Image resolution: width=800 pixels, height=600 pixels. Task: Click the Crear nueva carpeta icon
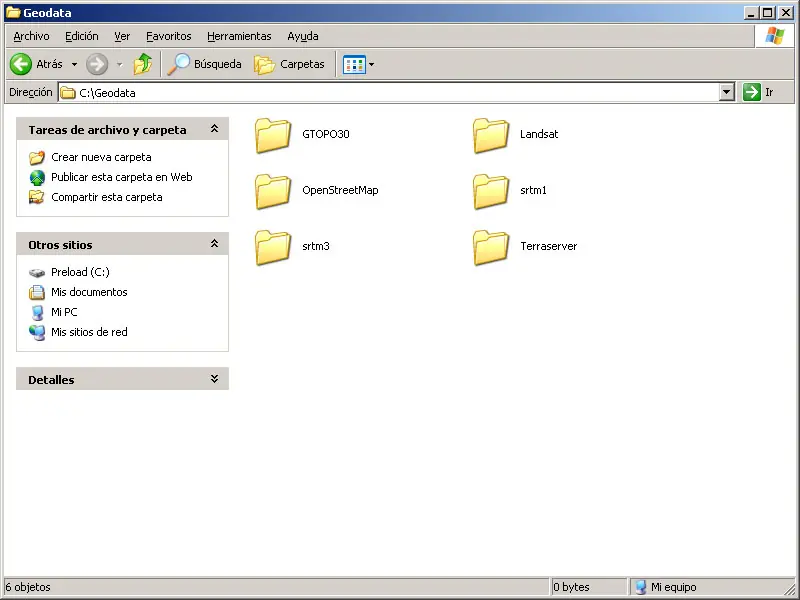(37, 157)
